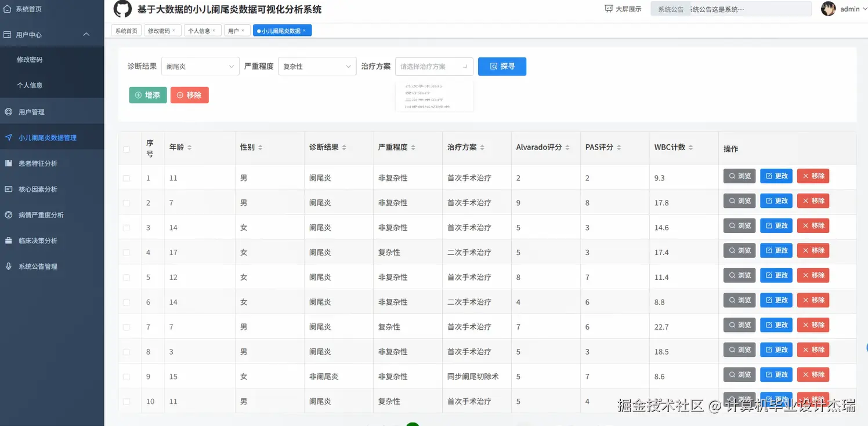Image resolution: width=868 pixels, height=426 pixels.
Task: Collapse the 用户中心 menu chevron
Action: (x=86, y=34)
